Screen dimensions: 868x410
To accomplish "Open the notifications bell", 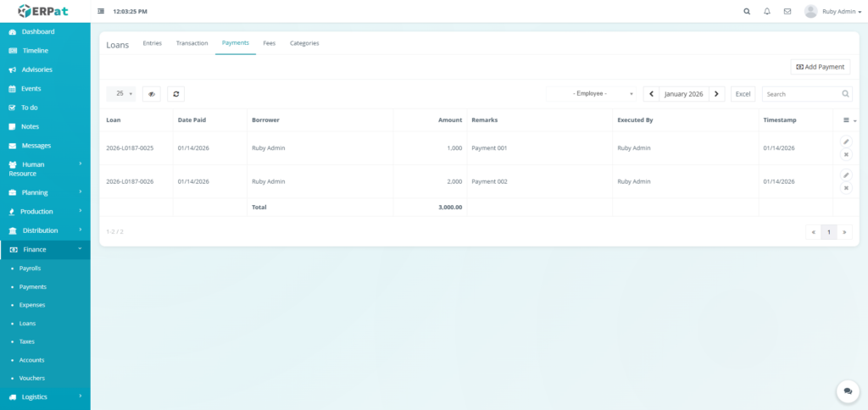I will 766,11.
